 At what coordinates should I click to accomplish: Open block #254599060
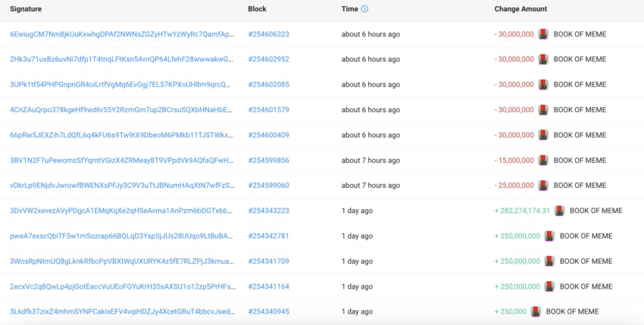click(269, 186)
